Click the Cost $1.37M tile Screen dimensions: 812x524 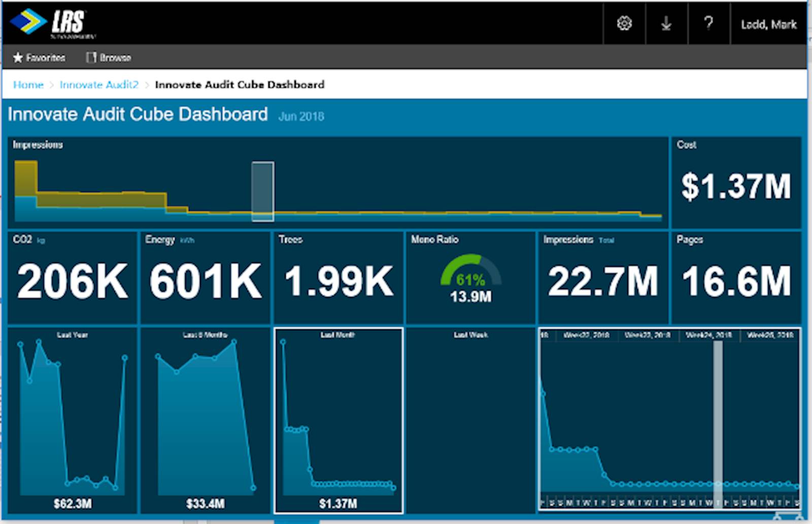[736, 183]
